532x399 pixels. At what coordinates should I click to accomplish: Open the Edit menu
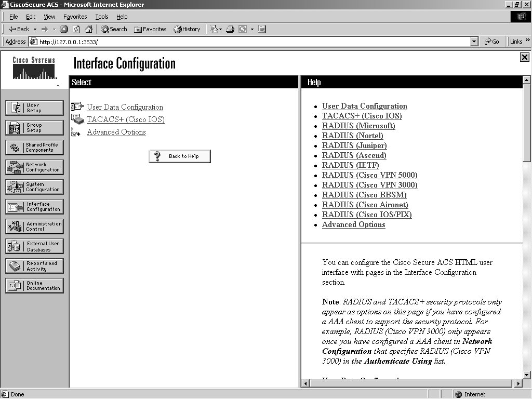[x=31, y=17]
